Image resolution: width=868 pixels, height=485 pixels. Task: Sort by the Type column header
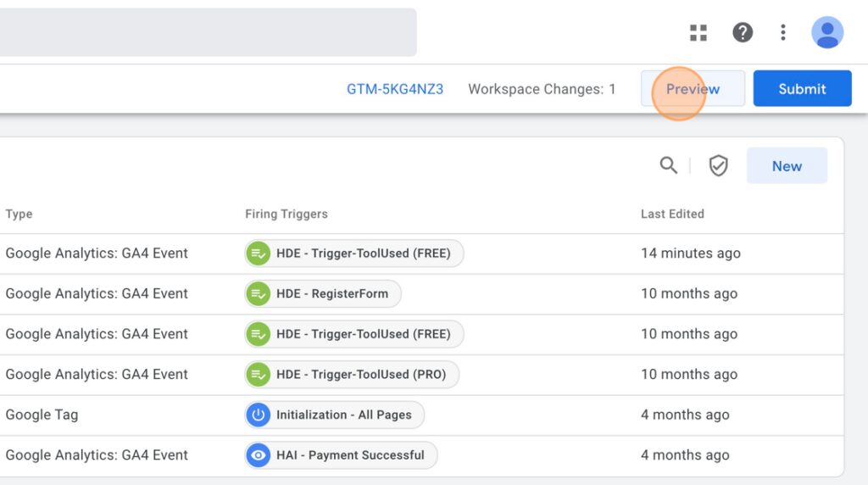pyautogui.click(x=19, y=214)
